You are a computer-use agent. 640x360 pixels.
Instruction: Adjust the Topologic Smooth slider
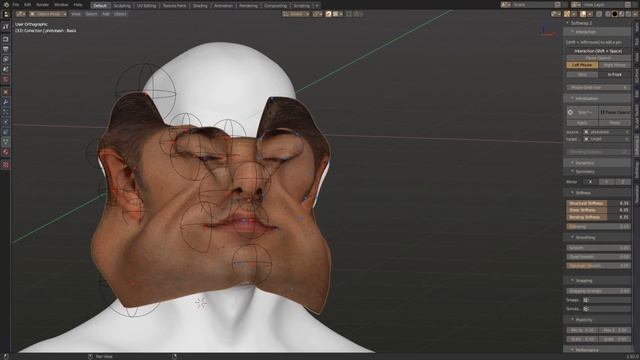click(598, 266)
